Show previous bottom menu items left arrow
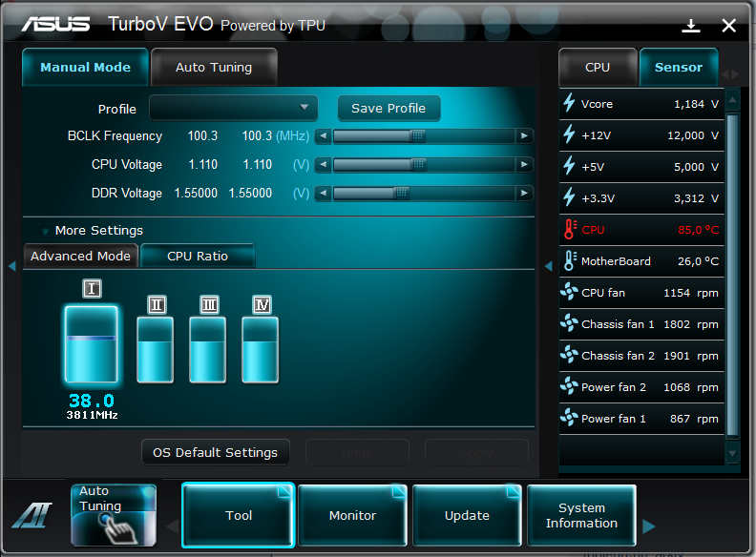The width and height of the screenshot is (756, 557). point(173,526)
